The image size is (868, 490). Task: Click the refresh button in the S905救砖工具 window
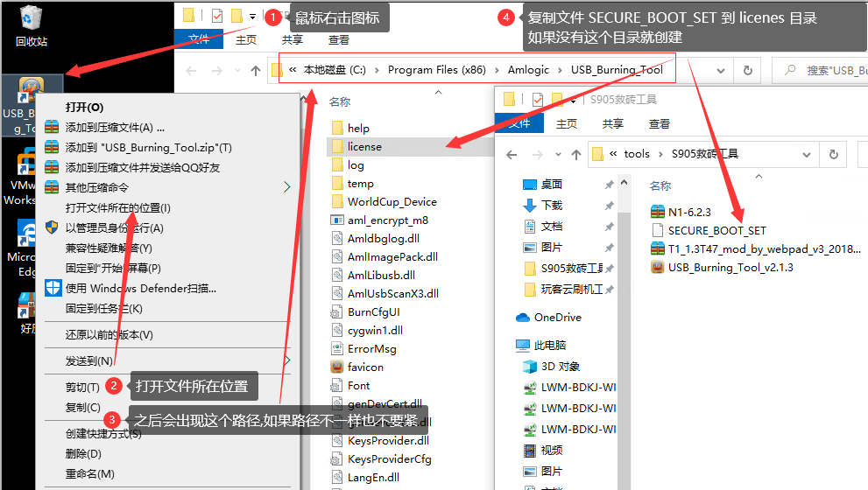(x=833, y=154)
